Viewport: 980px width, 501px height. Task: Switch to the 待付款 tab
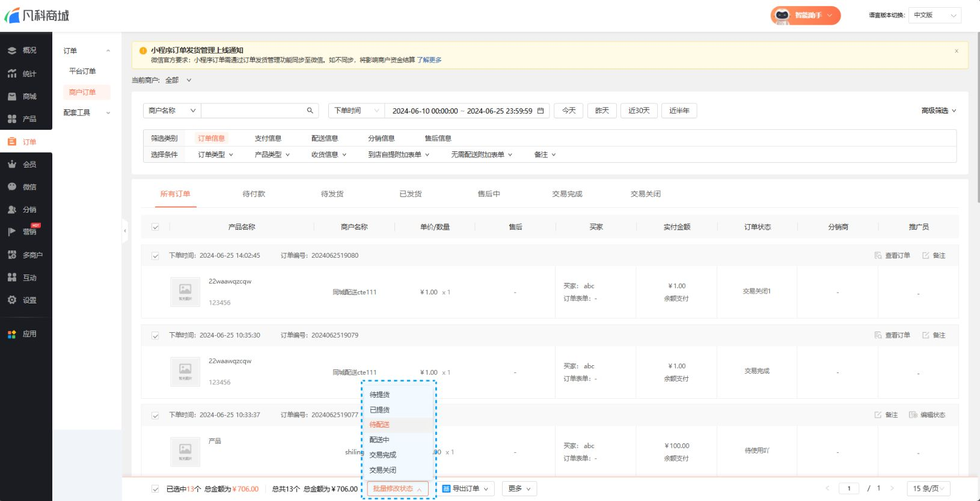(x=254, y=194)
